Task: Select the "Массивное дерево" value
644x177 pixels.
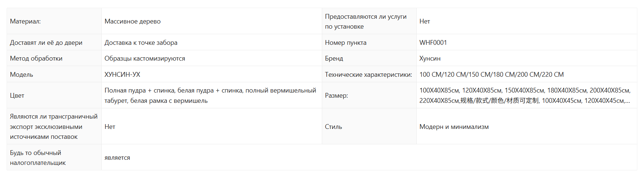Action: click(133, 21)
